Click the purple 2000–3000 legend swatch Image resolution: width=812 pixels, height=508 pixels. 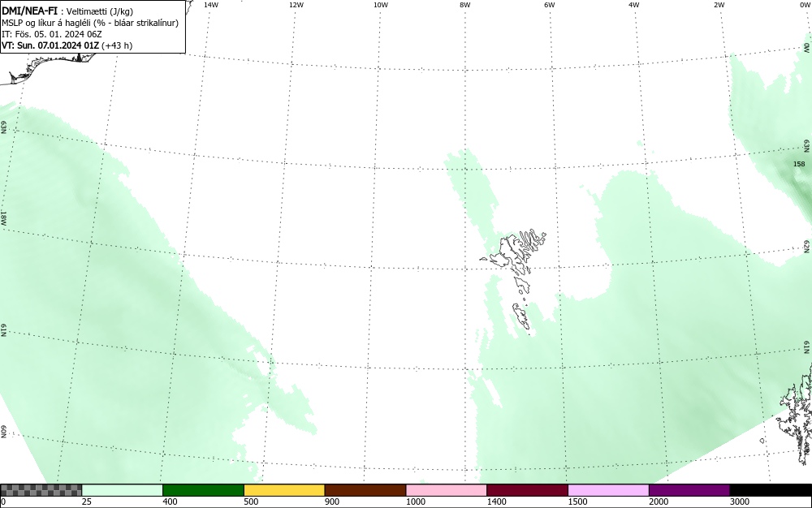(689, 490)
